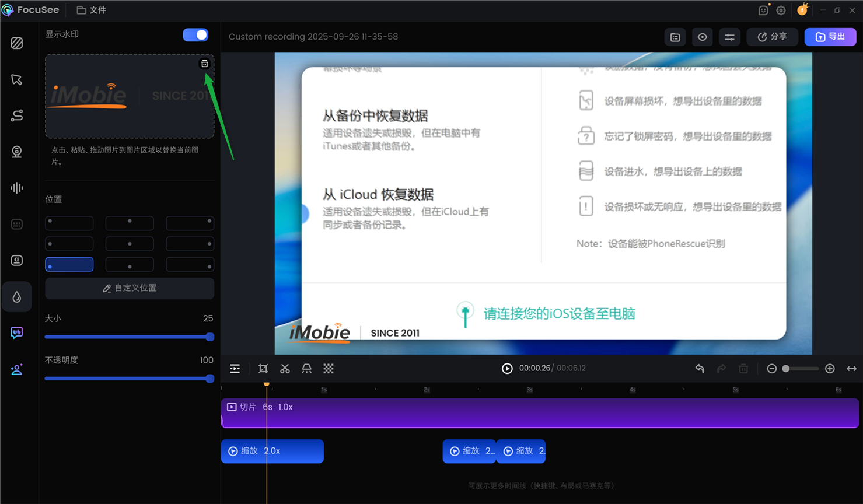Image resolution: width=863 pixels, height=504 pixels.
Task: Open the cursor settings sidebar icon
Action: [x=17, y=79]
